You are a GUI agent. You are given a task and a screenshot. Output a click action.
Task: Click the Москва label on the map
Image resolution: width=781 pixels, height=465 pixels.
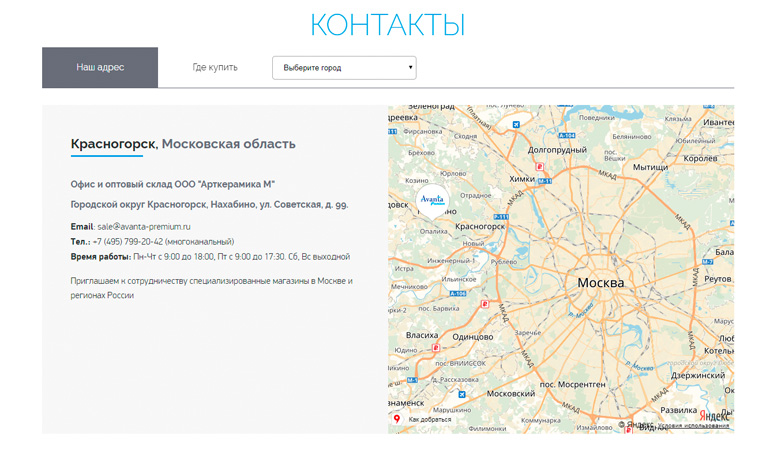click(600, 283)
